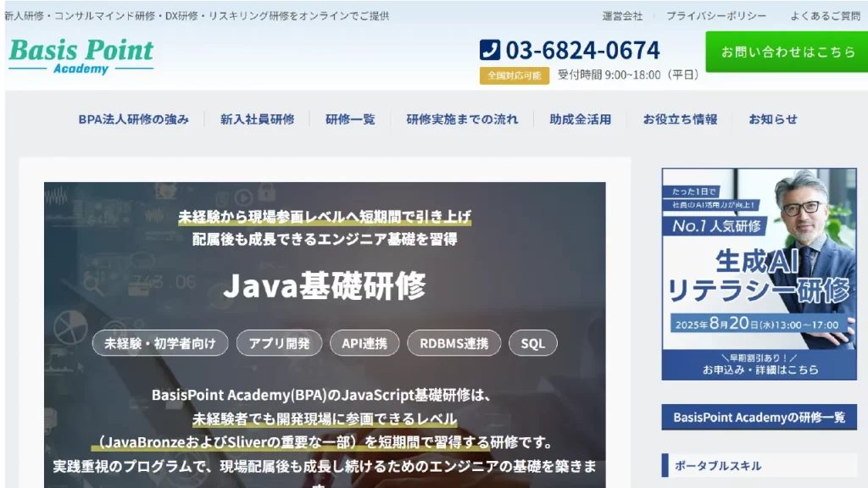The image size is (868, 488).
Task: Click the green お問い合わせはこちら contact button
Action: [x=786, y=51]
